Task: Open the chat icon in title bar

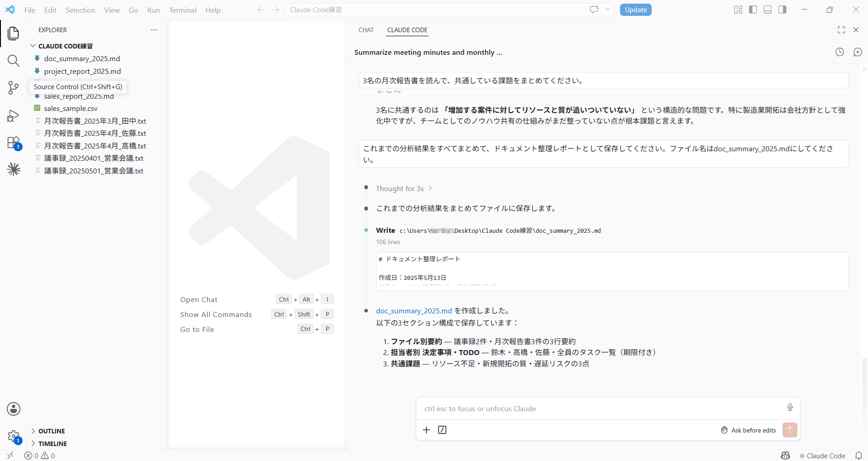Action: click(x=594, y=10)
